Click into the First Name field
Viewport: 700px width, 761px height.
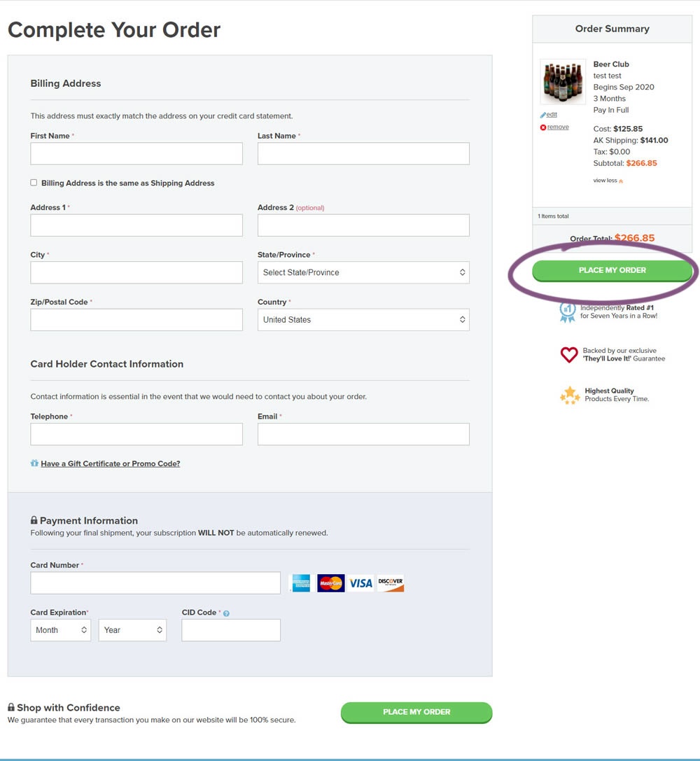(136, 154)
